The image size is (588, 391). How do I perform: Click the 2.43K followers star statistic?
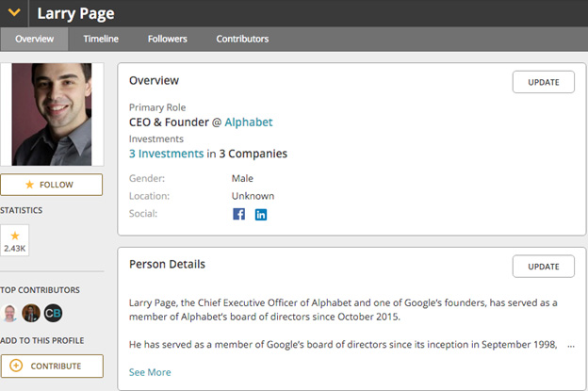(15, 240)
